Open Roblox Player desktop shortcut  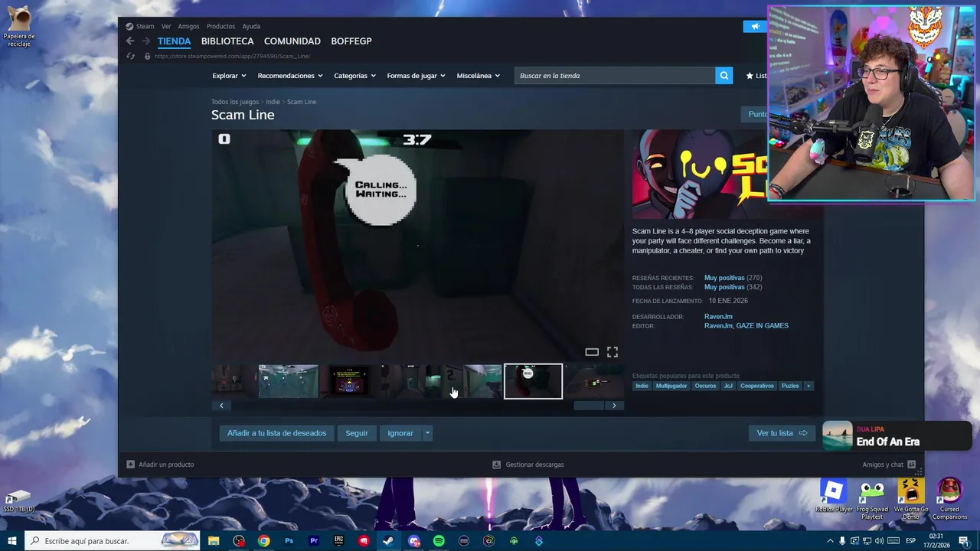pos(834,497)
